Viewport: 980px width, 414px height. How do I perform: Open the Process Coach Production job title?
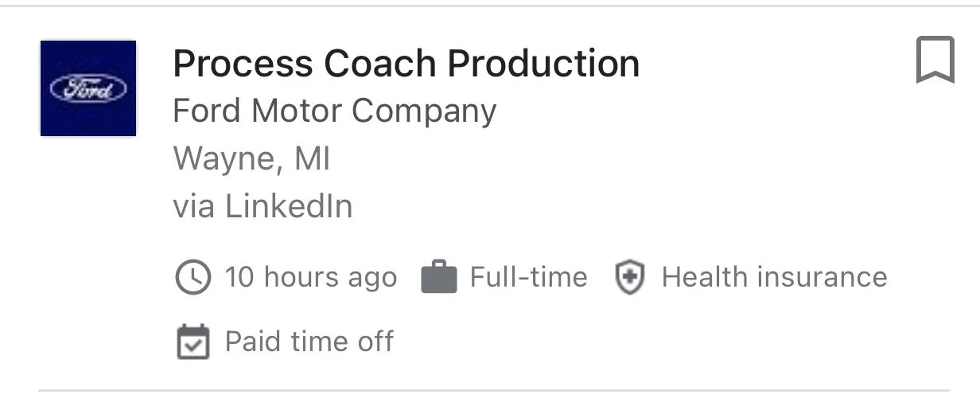click(x=406, y=64)
